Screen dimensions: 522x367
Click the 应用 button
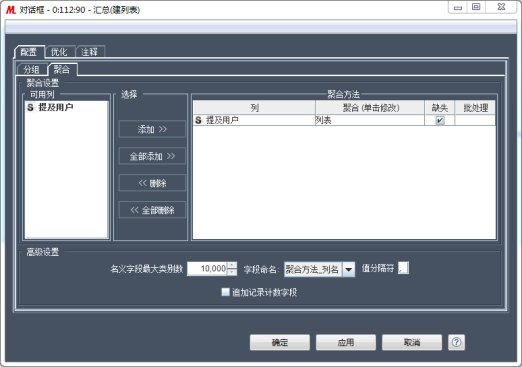[346, 342]
